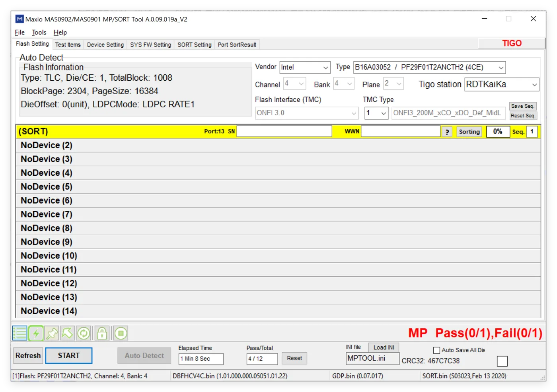Click the Maxio app logo in title bar
This screenshot has width=557, height=392.
tap(19, 19)
